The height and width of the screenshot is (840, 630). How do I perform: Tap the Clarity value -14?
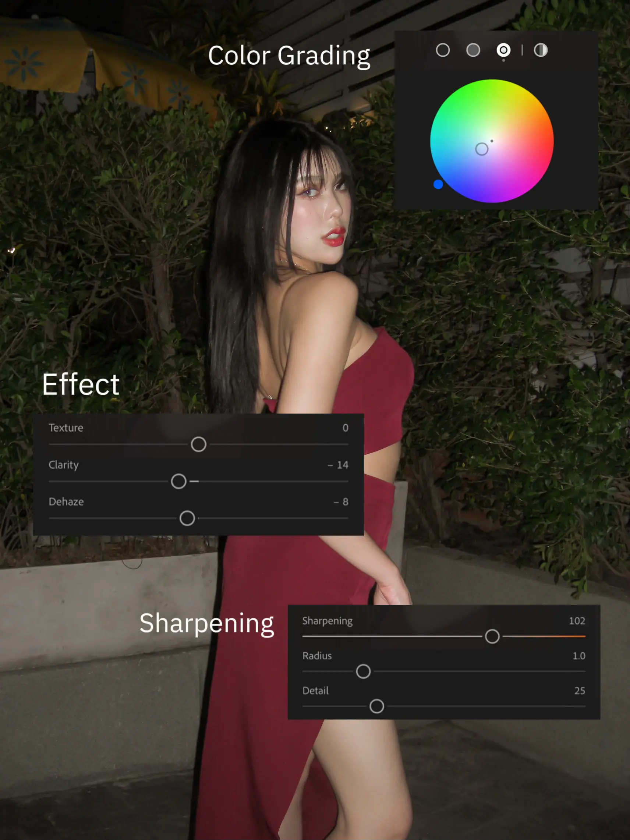pyautogui.click(x=337, y=465)
